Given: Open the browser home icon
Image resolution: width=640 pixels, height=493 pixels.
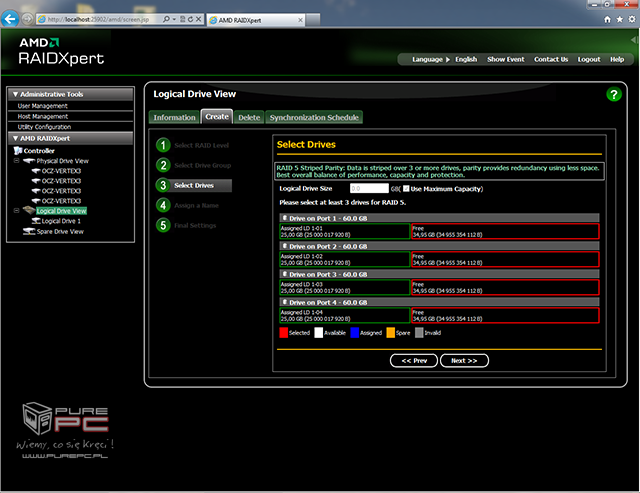Looking at the screenshot, I should (x=607, y=20).
